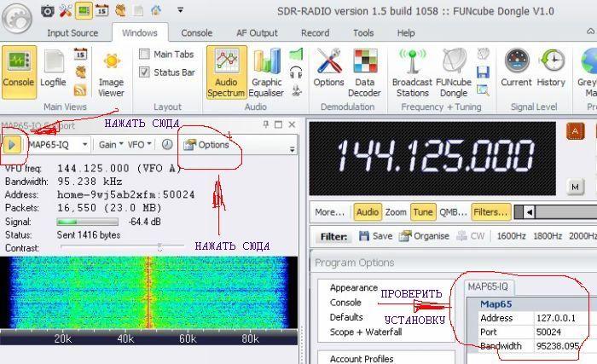Show the Console main view
The width and height of the screenshot is (597, 364).
(x=19, y=72)
